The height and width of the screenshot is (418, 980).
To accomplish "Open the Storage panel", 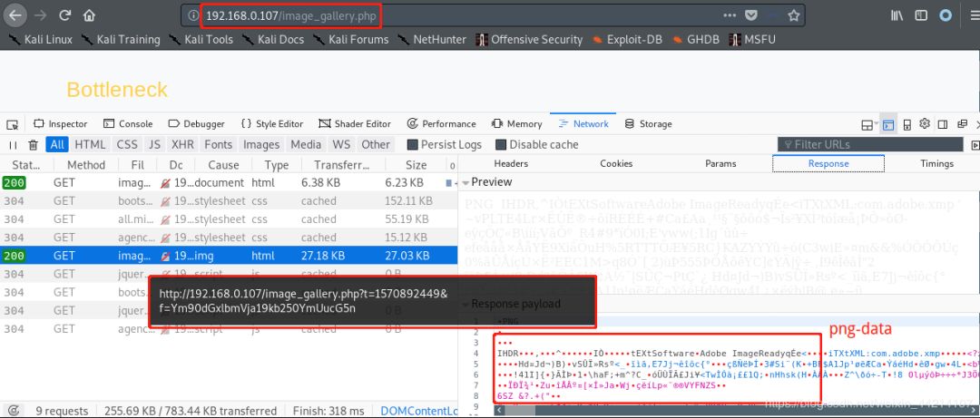I will pos(648,123).
